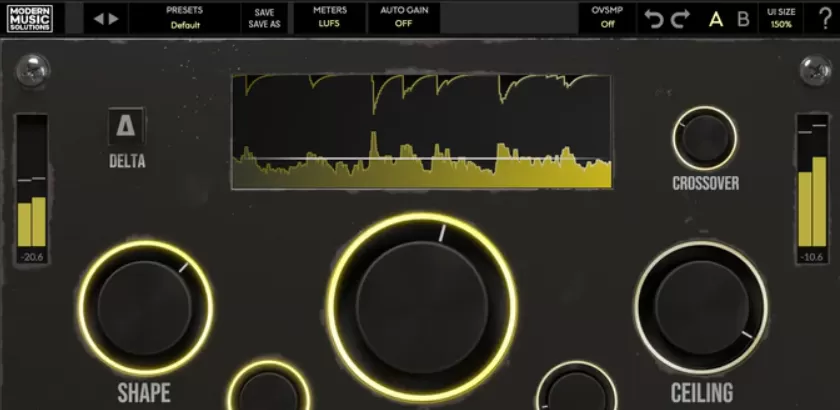Toggle AUTO GAIN off setting
Image resolution: width=840 pixels, height=410 pixels.
coord(403,17)
